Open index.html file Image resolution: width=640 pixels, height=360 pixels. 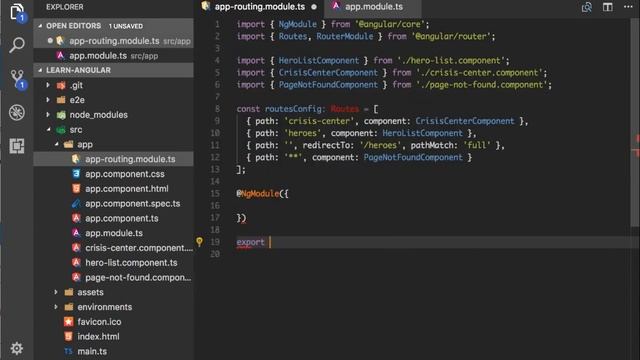click(113, 336)
